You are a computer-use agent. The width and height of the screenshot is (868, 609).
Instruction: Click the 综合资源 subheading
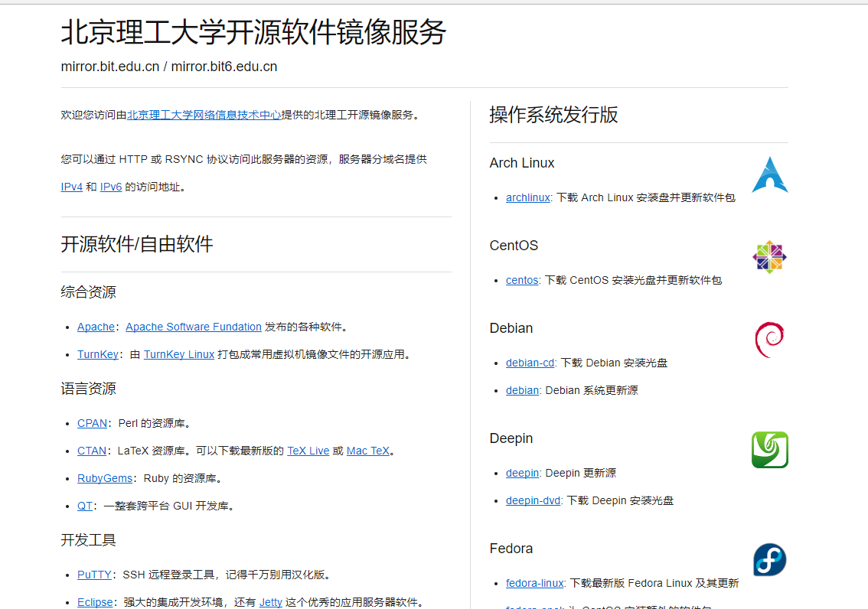[89, 292]
